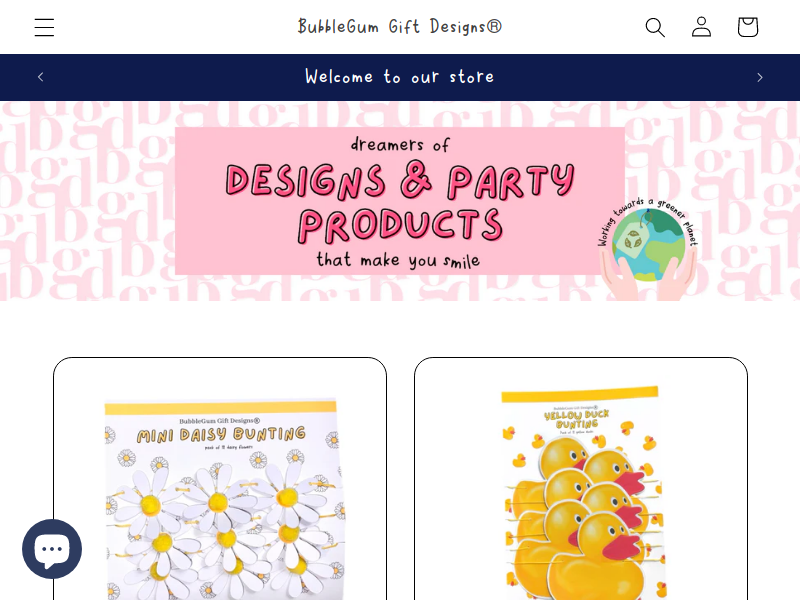Select the Yellow Duck Bunting product card
This screenshot has height=600, width=800.
click(x=581, y=479)
